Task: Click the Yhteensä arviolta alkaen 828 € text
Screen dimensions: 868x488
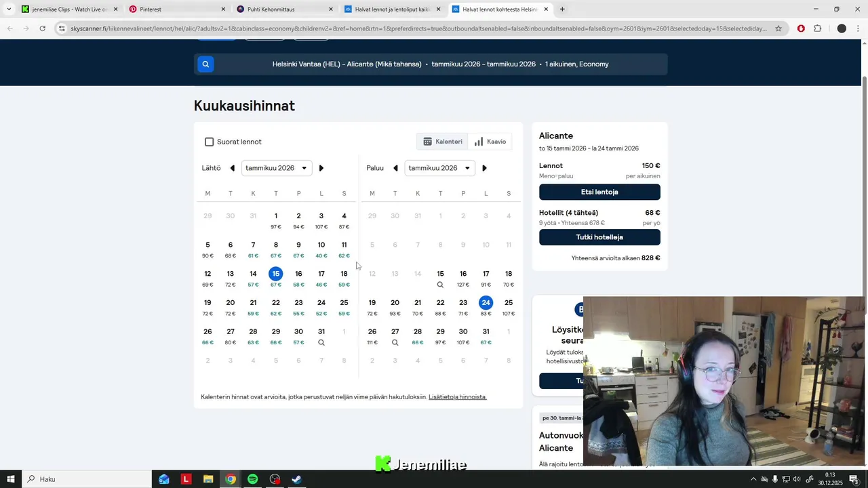Action: pos(616,258)
